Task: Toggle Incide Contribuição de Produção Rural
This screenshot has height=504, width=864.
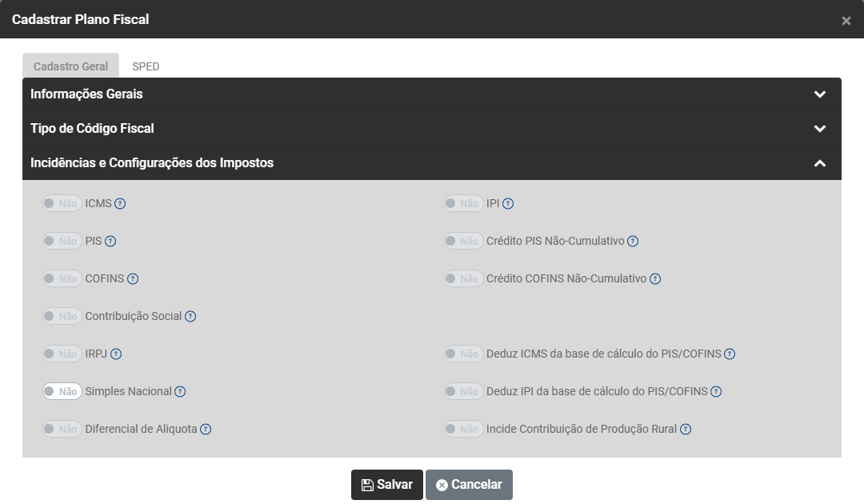Action: pyautogui.click(x=464, y=430)
